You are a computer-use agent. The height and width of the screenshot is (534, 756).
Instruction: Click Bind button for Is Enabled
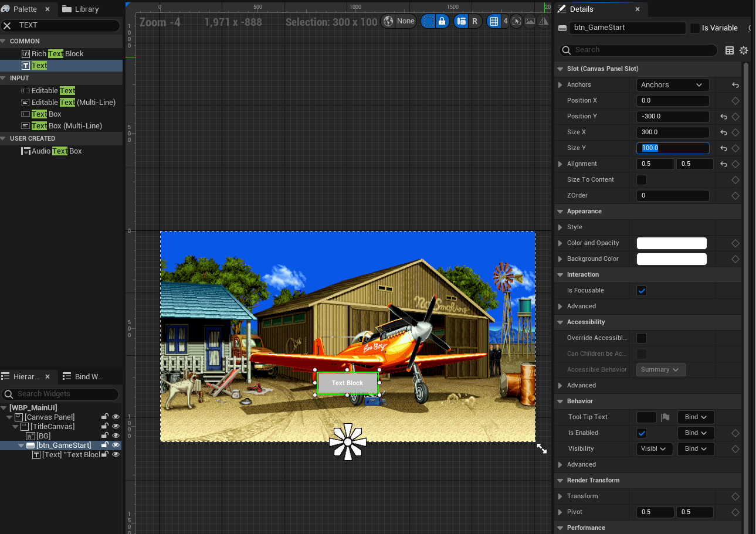pos(696,433)
